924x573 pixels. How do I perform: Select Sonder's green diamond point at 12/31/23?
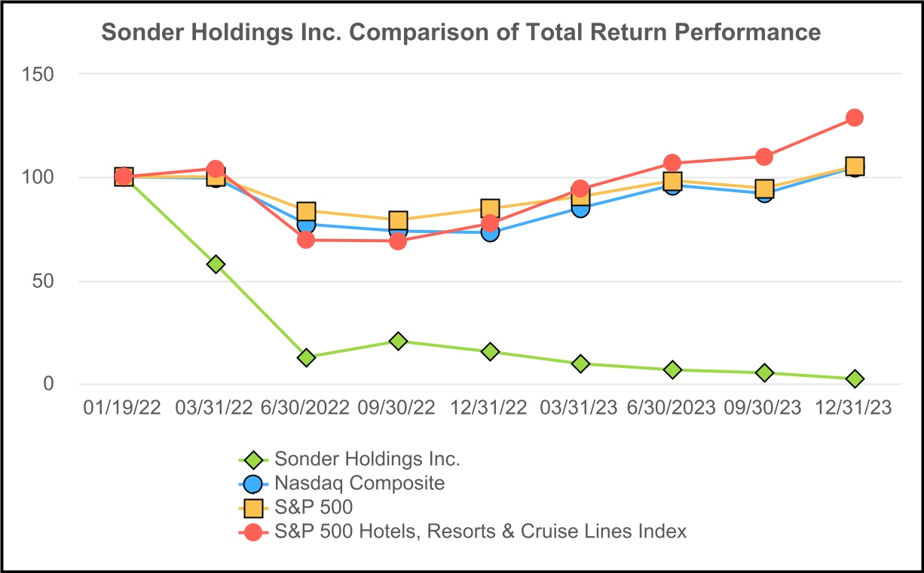(855, 378)
